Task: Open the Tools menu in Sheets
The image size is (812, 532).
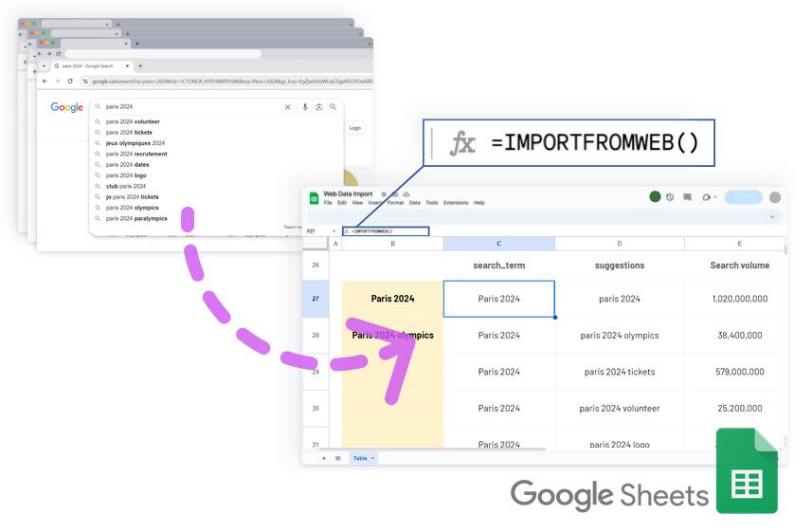Action: click(432, 203)
